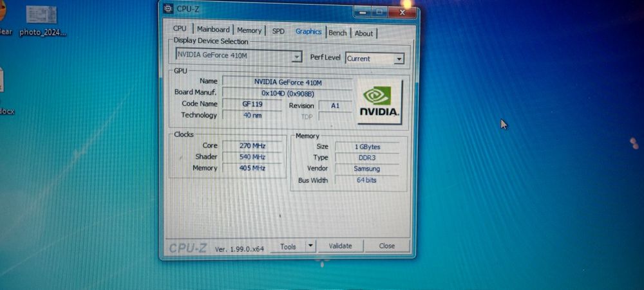Select the Graphics tab
The width and height of the screenshot is (644, 290).
308,32
